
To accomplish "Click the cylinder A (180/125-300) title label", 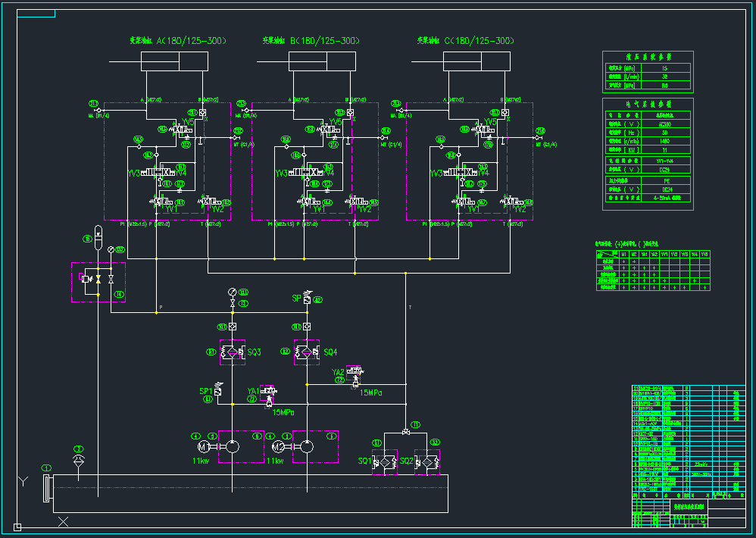I will 178,41.
